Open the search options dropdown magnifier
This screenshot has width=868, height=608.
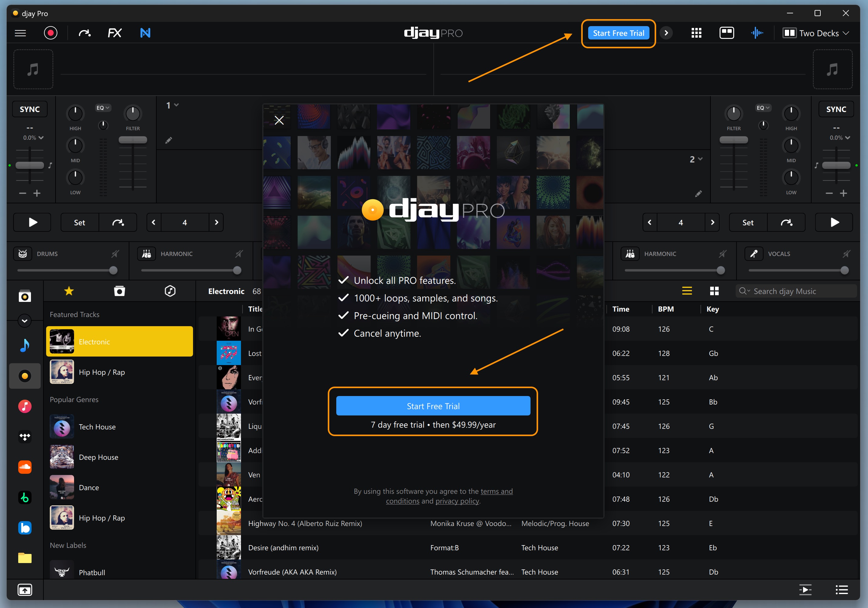point(744,291)
